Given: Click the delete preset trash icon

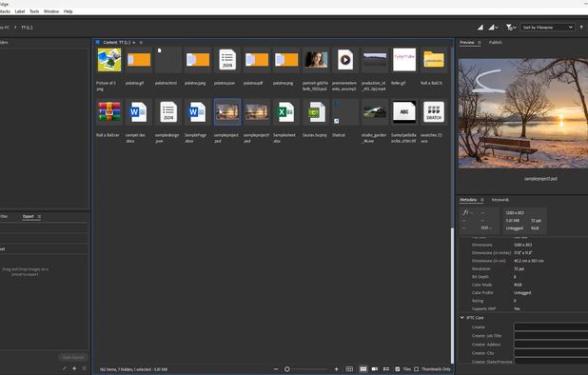Looking at the screenshot, I should pos(84,368).
